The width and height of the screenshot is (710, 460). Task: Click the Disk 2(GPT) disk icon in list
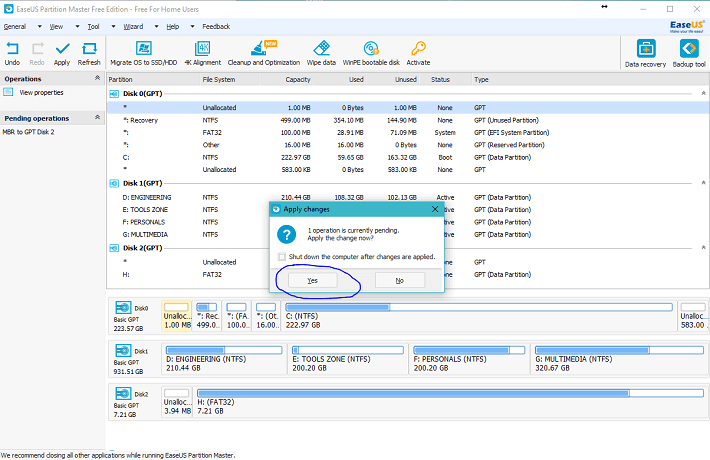coord(114,248)
